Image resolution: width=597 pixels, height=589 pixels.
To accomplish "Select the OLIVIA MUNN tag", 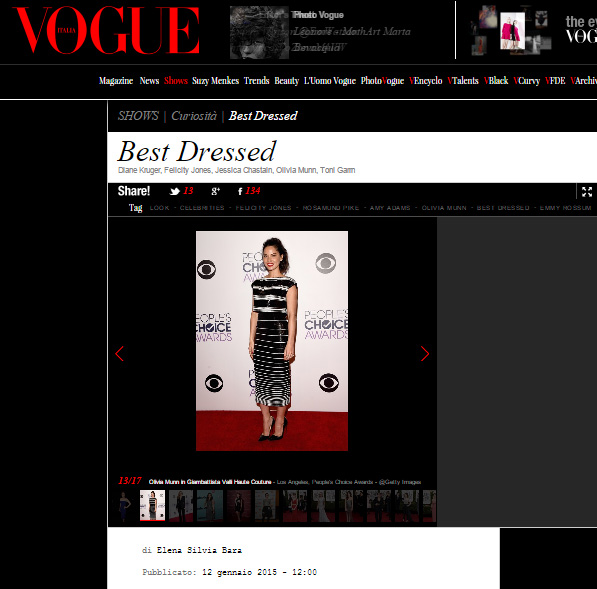I will (444, 208).
